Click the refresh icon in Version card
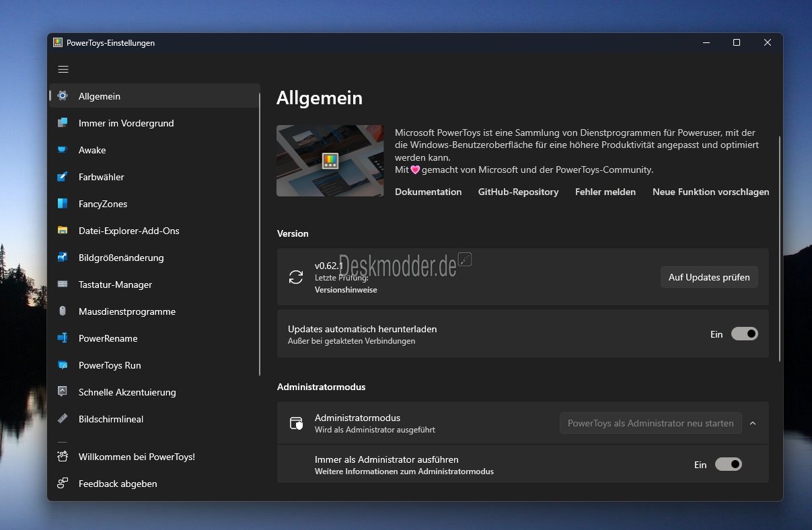Image resolution: width=812 pixels, height=530 pixels. [x=296, y=277]
